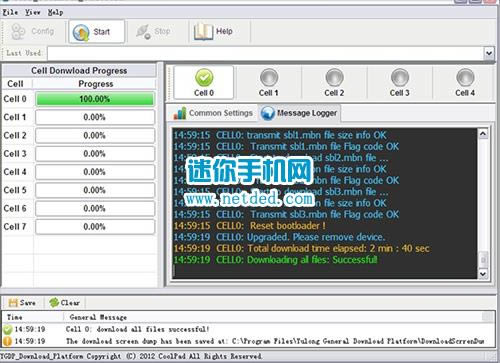This screenshot has height=363, width=500.
Task: Open the View menu
Action: pos(33,12)
